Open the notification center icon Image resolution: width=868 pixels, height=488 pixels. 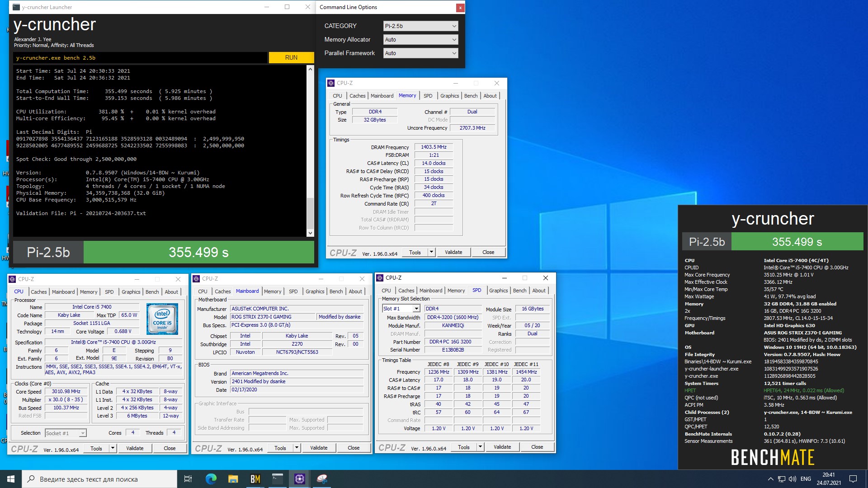[x=853, y=479]
